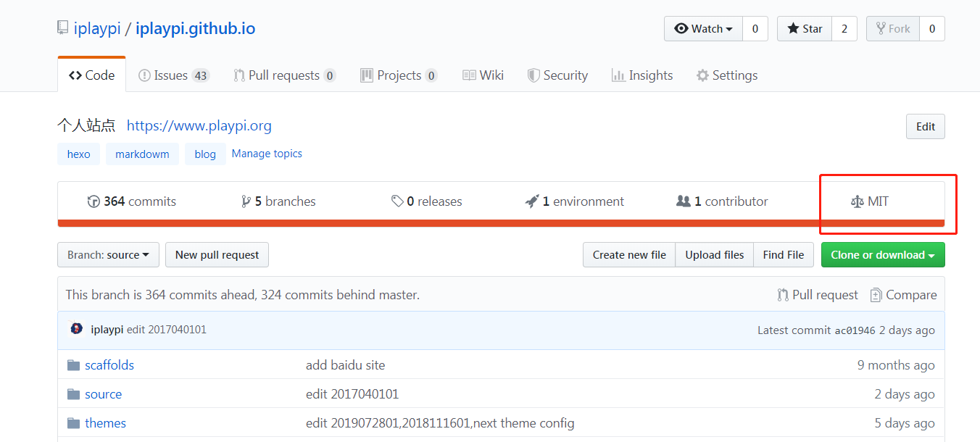Open the 1 environment link
The width and height of the screenshot is (980, 442).
tap(575, 201)
